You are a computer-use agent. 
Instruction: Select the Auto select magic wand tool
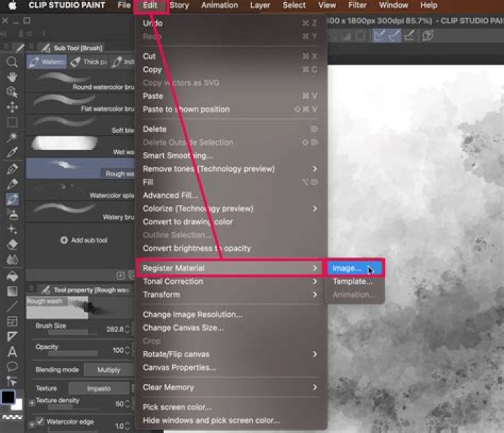12,137
